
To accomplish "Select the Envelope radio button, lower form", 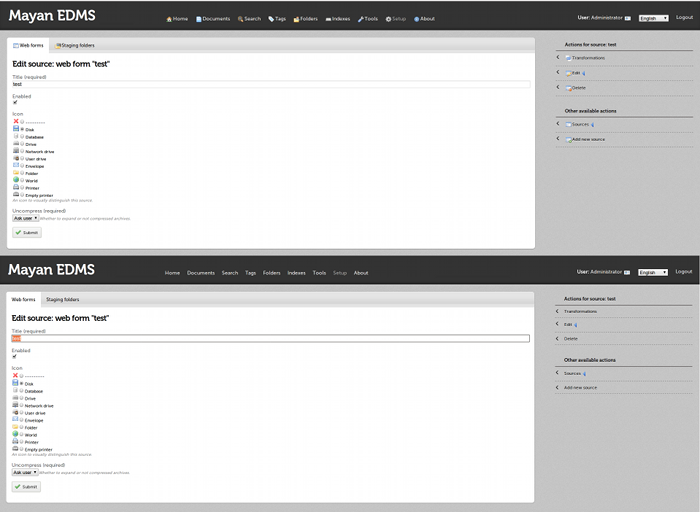I will 21,420.
